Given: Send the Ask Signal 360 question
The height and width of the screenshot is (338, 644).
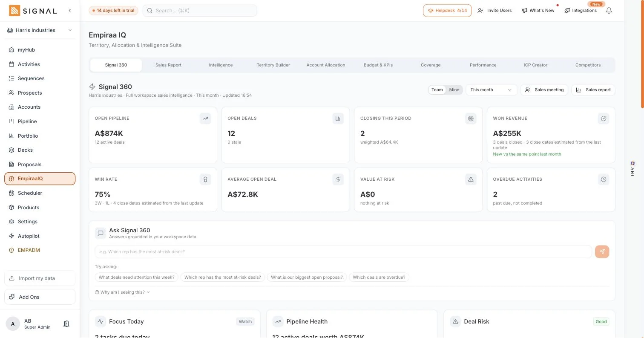Looking at the screenshot, I should (x=602, y=251).
